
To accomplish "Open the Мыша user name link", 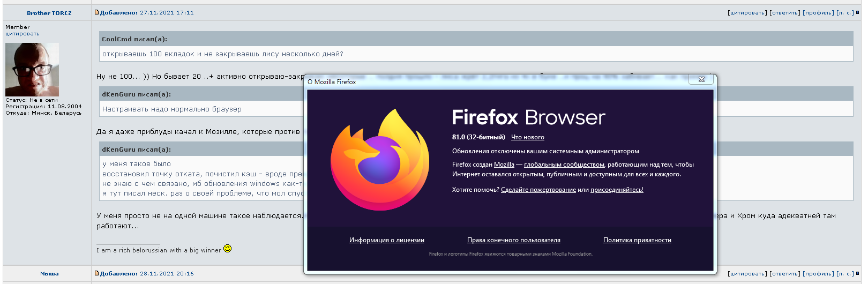I will 49,273.
